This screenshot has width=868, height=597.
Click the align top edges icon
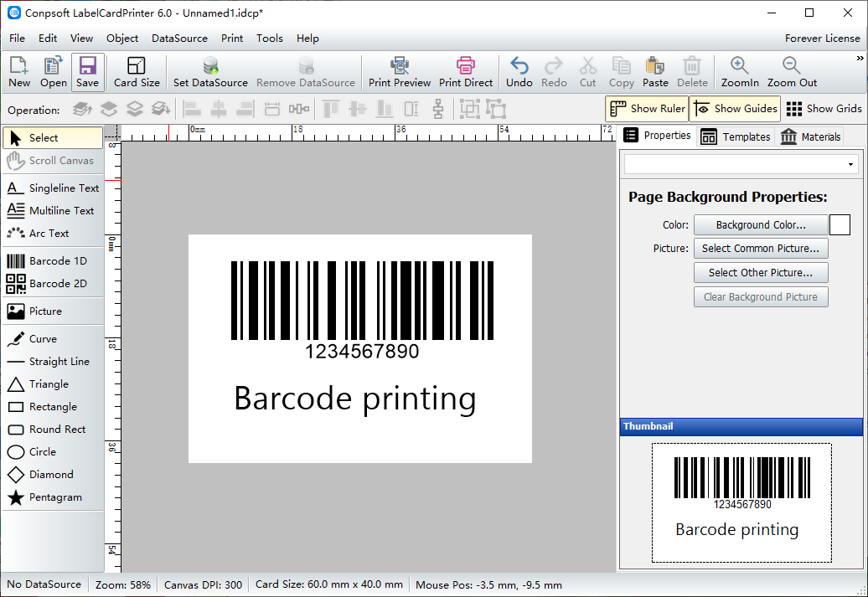[x=331, y=109]
